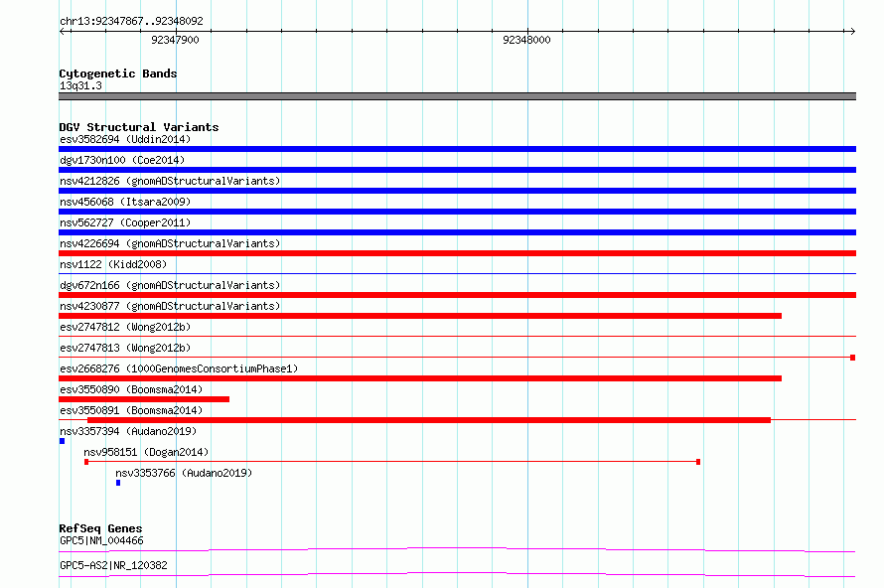884x588 pixels.
Task: Click the short red bar under esv3550890
Action: click(x=144, y=399)
